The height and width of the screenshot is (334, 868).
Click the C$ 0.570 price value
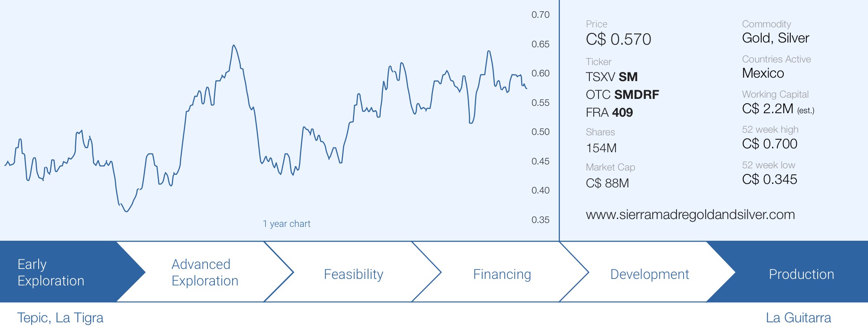[x=618, y=39]
